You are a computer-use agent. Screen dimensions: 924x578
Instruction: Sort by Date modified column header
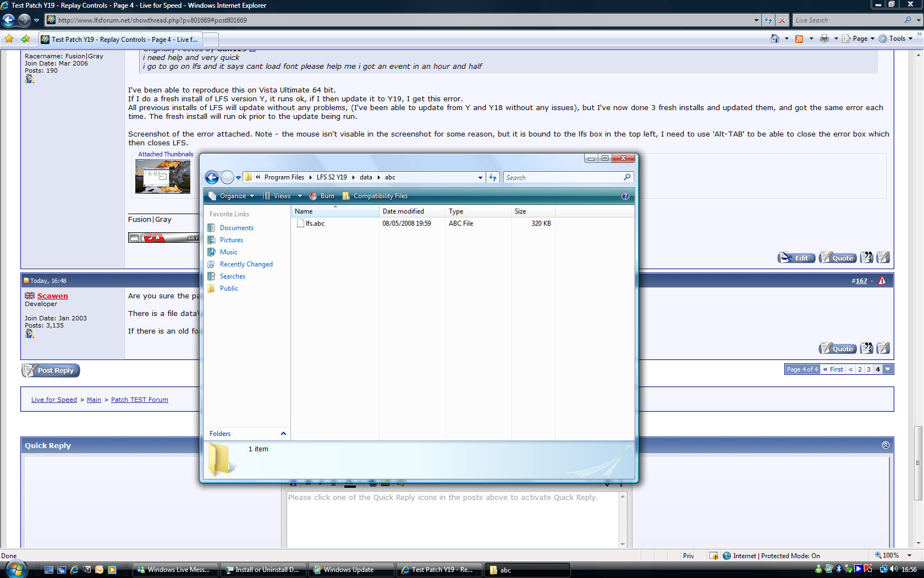point(412,211)
